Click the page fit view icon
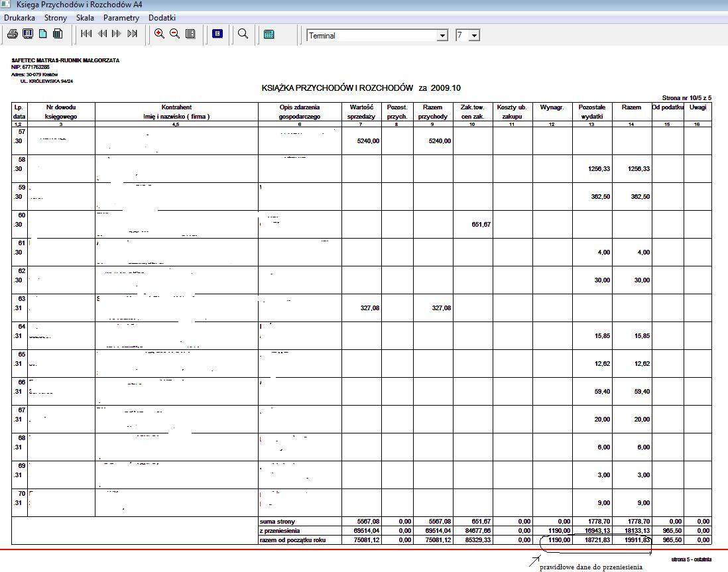The image size is (728, 572). [190, 34]
